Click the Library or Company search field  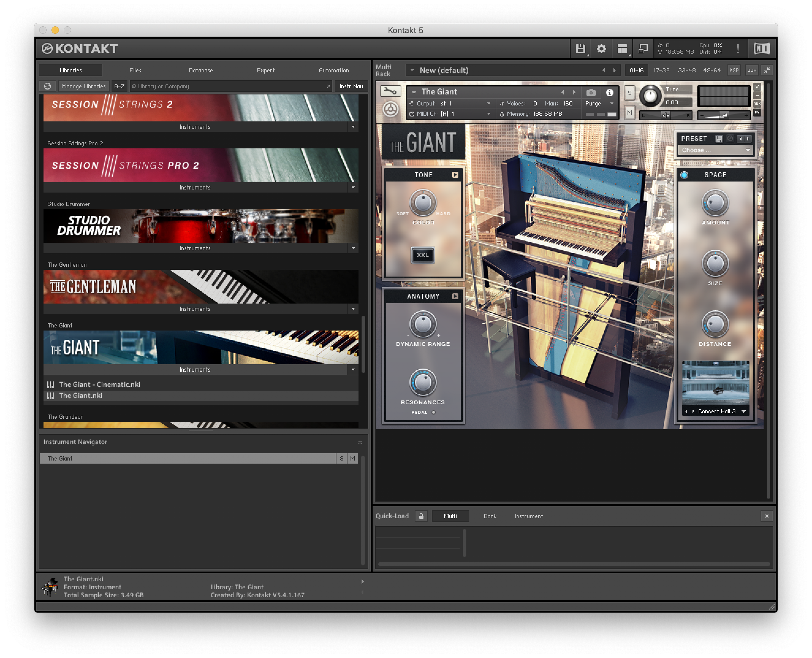[x=230, y=86]
